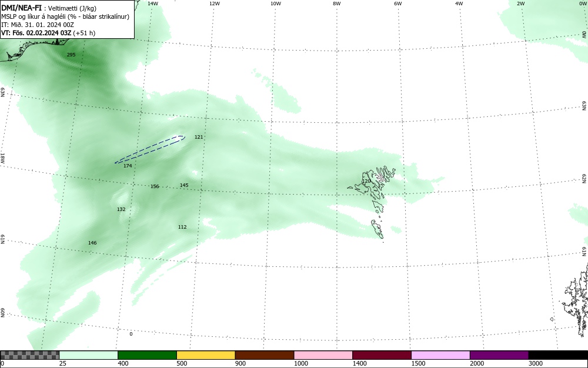Click the checkered 0 legend swatch
This screenshot has width=588, height=368.
(29, 355)
